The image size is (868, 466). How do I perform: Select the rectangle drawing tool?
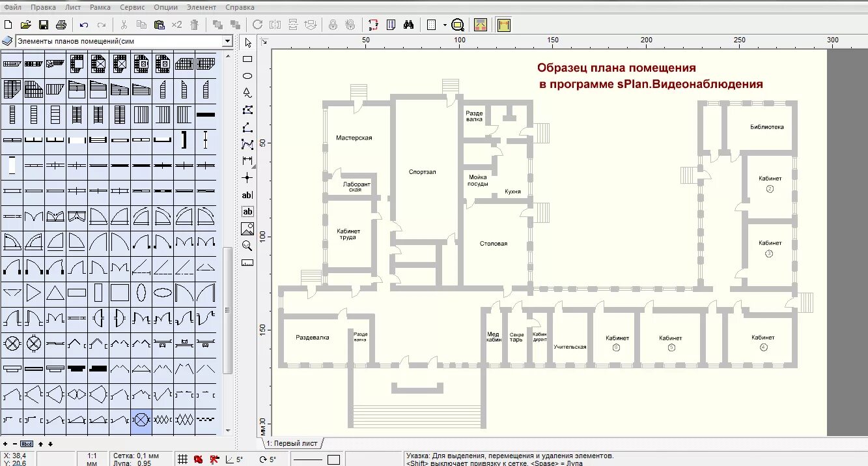coord(247,59)
